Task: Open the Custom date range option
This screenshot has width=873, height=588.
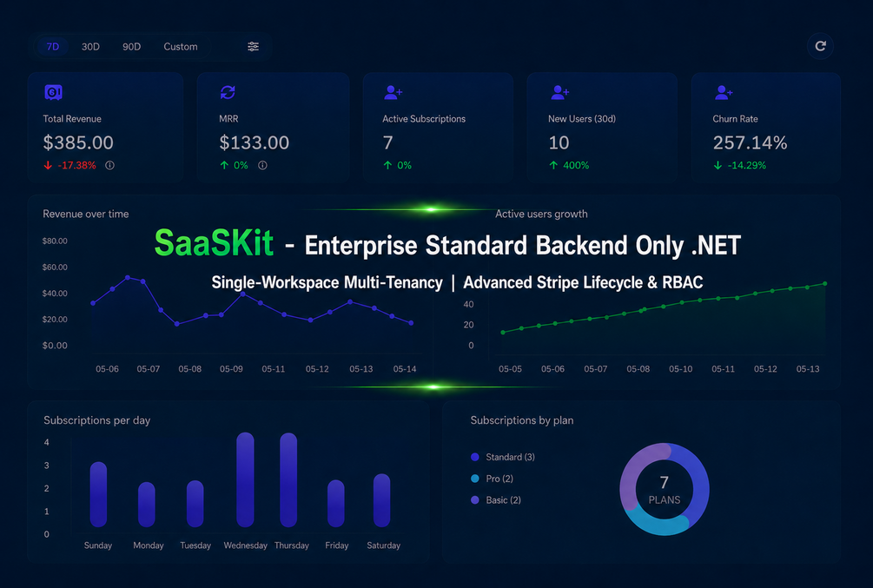Action: pos(181,47)
